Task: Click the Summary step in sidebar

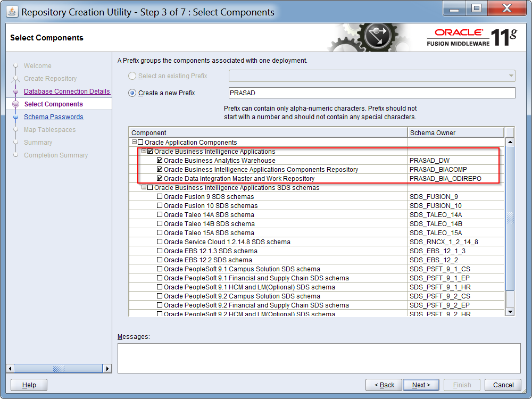Action: pos(38,143)
